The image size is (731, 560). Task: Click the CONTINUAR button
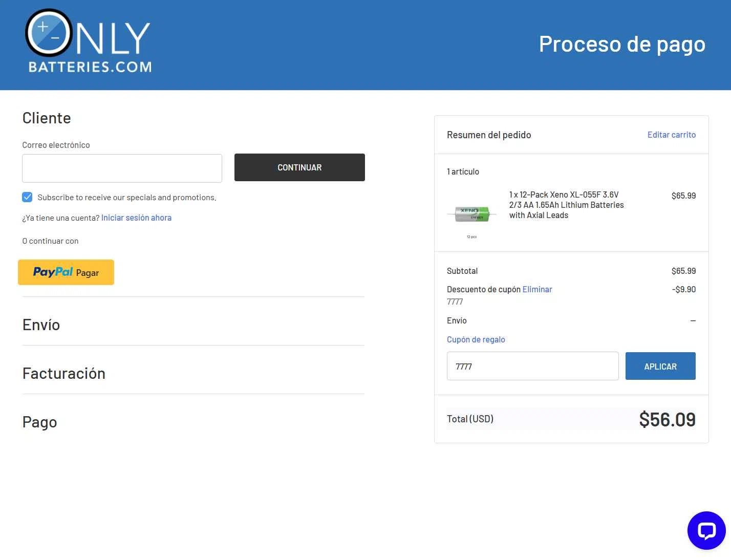pos(299,167)
